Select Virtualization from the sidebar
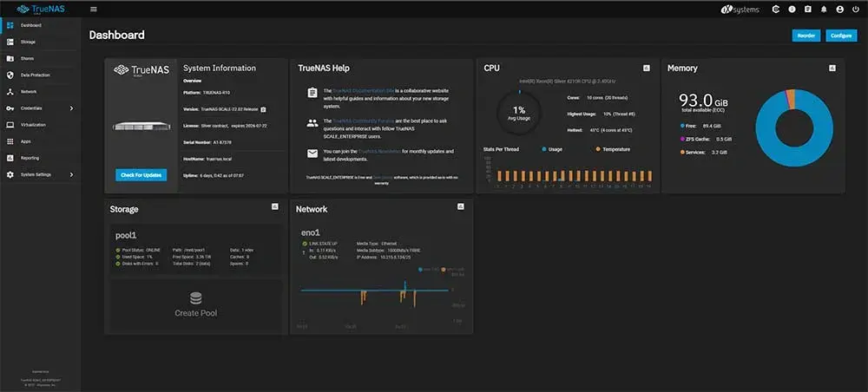Screen dimensions: 868x392 point(33,125)
